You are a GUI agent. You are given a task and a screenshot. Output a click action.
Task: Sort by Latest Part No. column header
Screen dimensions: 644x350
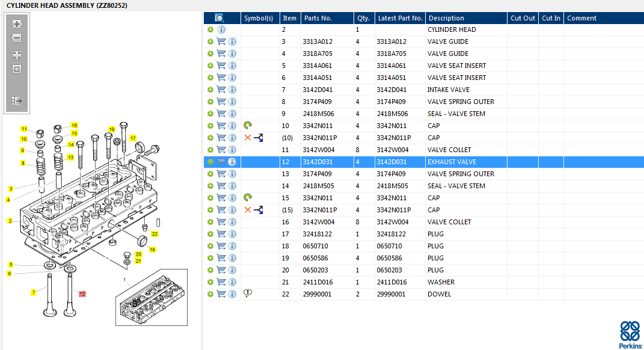pyautogui.click(x=400, y=18)
